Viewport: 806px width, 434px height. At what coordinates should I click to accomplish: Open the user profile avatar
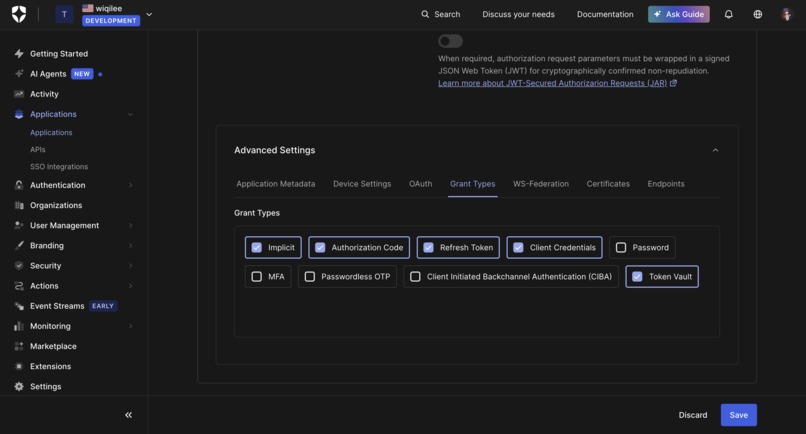786,14
